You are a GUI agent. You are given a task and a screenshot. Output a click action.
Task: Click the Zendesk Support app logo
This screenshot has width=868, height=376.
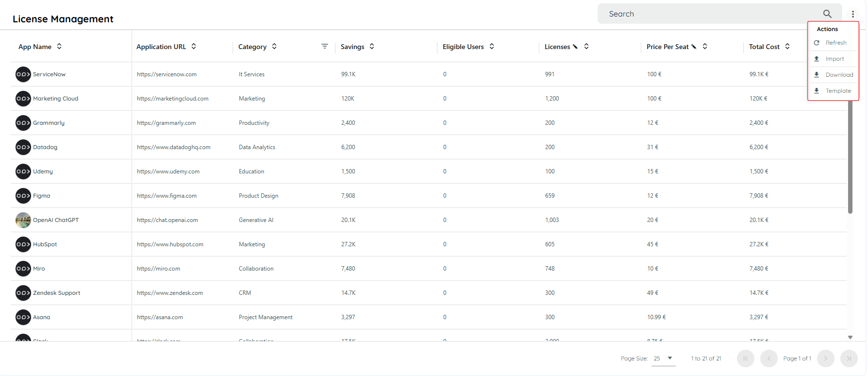pos(23,293)
